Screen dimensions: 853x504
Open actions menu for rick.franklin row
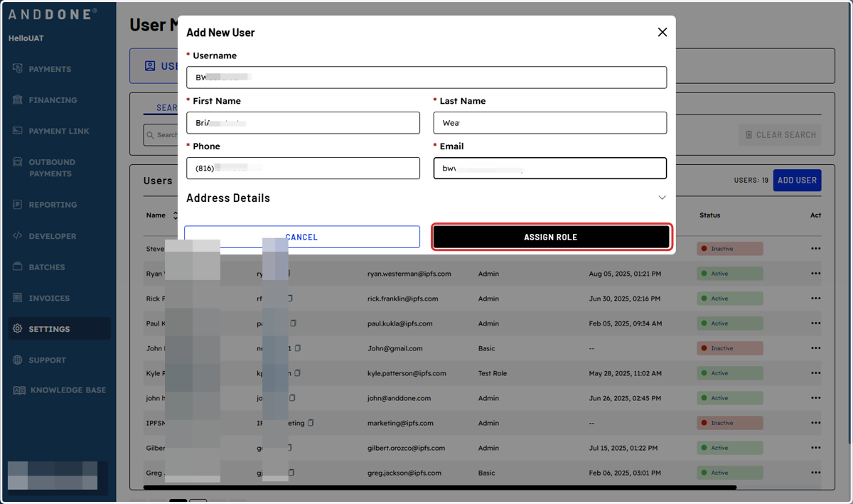coord(815,299)
